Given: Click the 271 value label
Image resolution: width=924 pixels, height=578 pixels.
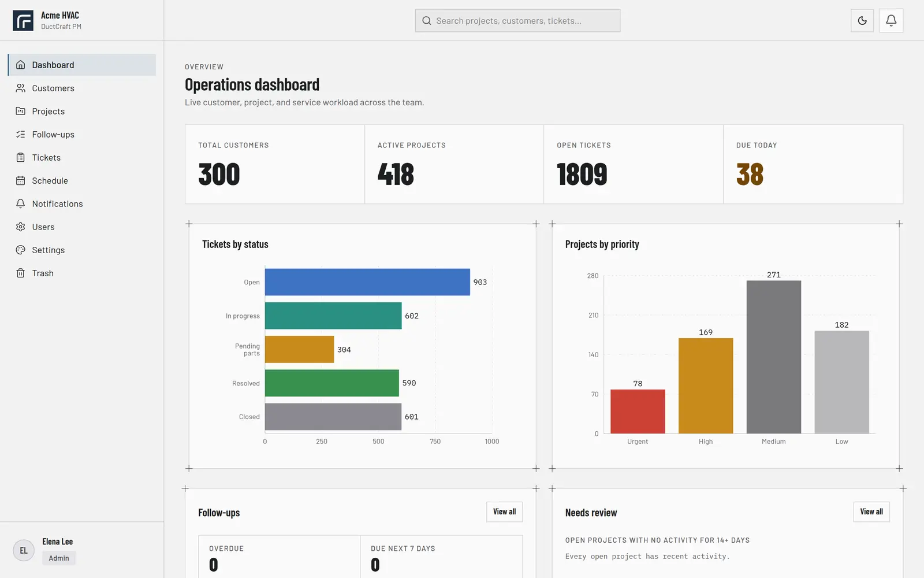Looking at the screenshot, I should point(774,275).
